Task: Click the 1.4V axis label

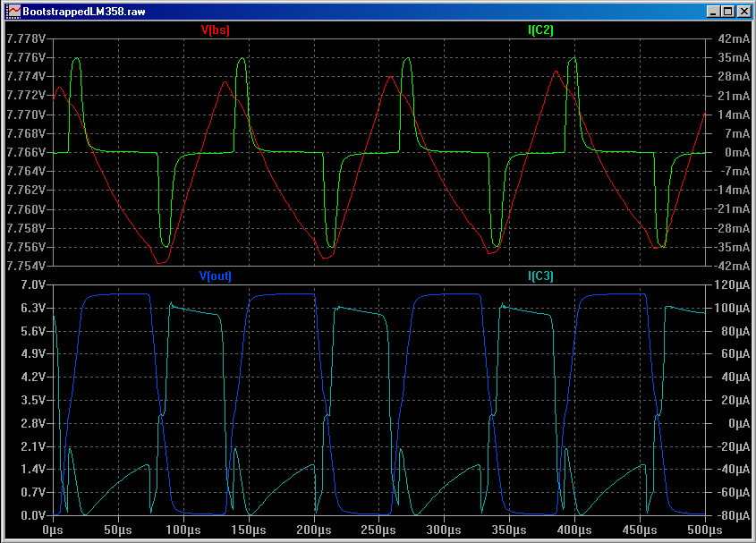Action: click(33, 469)
